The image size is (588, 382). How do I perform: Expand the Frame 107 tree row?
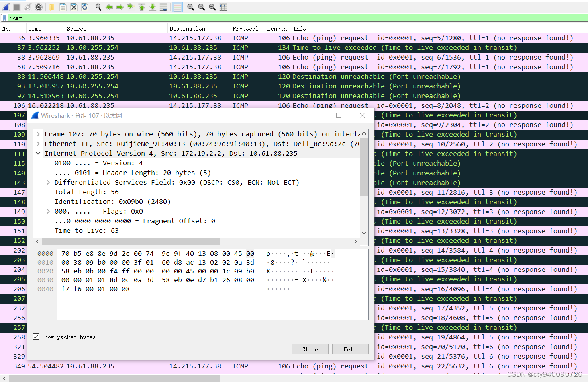click(38, 134)
